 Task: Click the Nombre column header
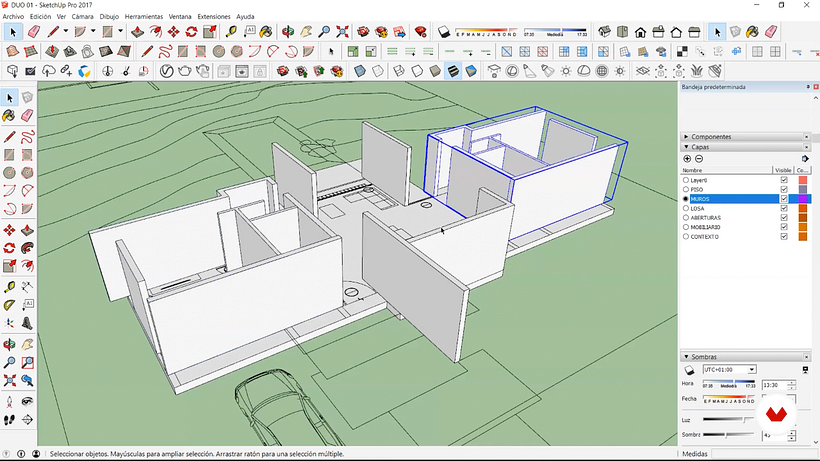click(x=726, y=170)
